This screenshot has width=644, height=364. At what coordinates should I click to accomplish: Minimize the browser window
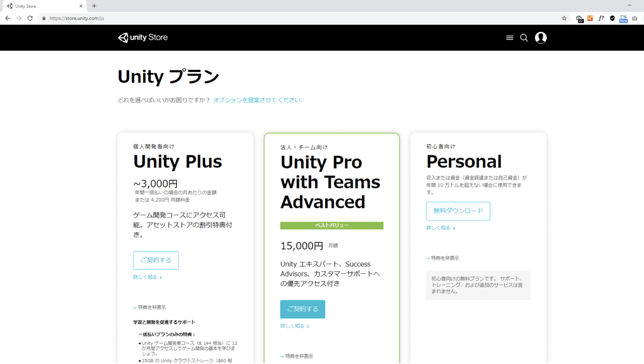630,5
